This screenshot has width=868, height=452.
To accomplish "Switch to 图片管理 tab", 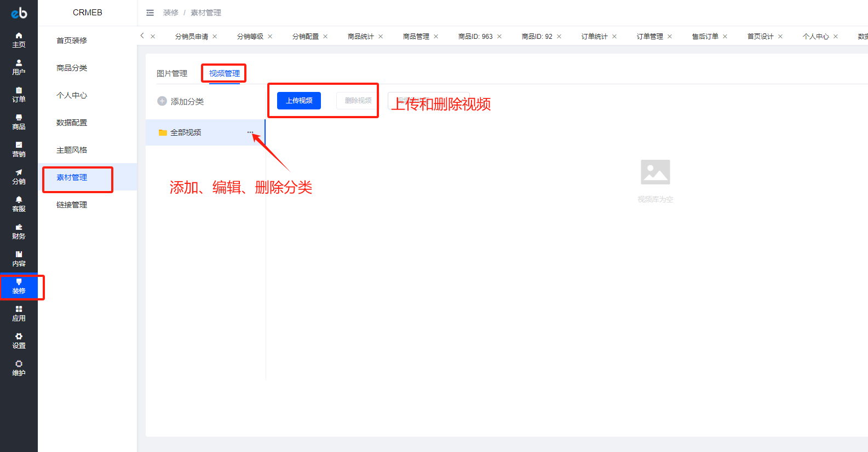I will [x=172, y=73].
